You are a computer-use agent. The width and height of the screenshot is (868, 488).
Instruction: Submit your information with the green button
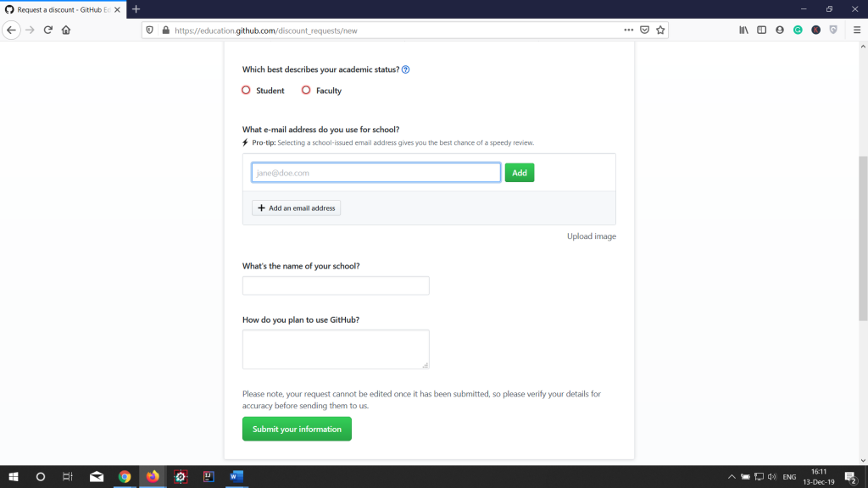[x=297, y=429]
